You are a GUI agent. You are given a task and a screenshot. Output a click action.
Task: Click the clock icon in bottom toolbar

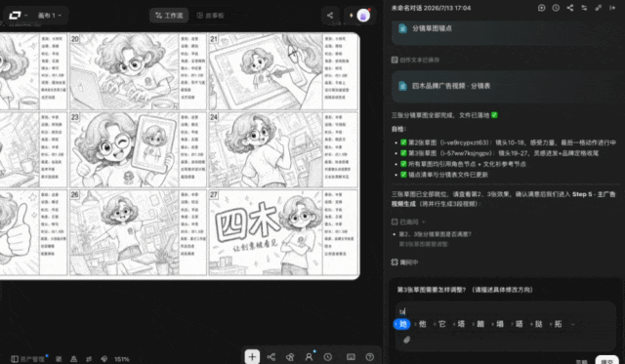[328, 357]
